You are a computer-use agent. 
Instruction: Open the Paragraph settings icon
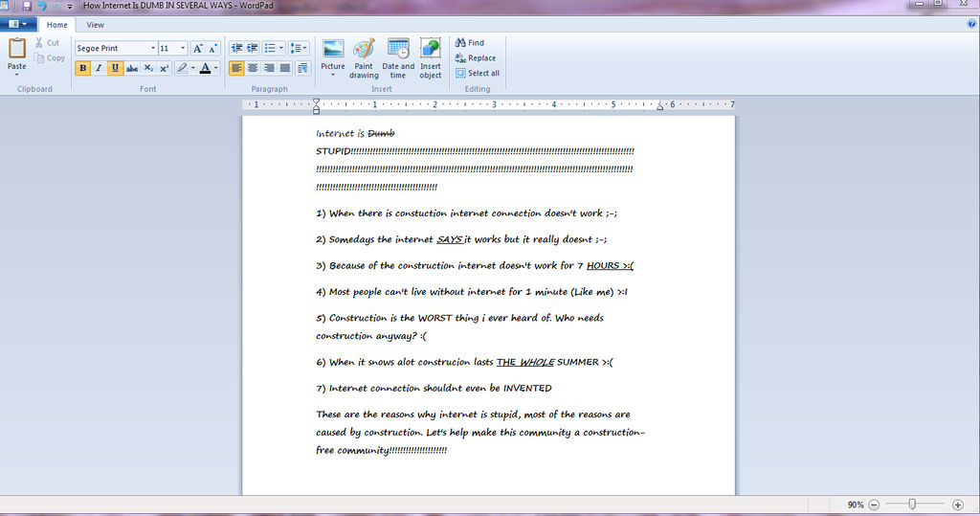click(302, 68)
